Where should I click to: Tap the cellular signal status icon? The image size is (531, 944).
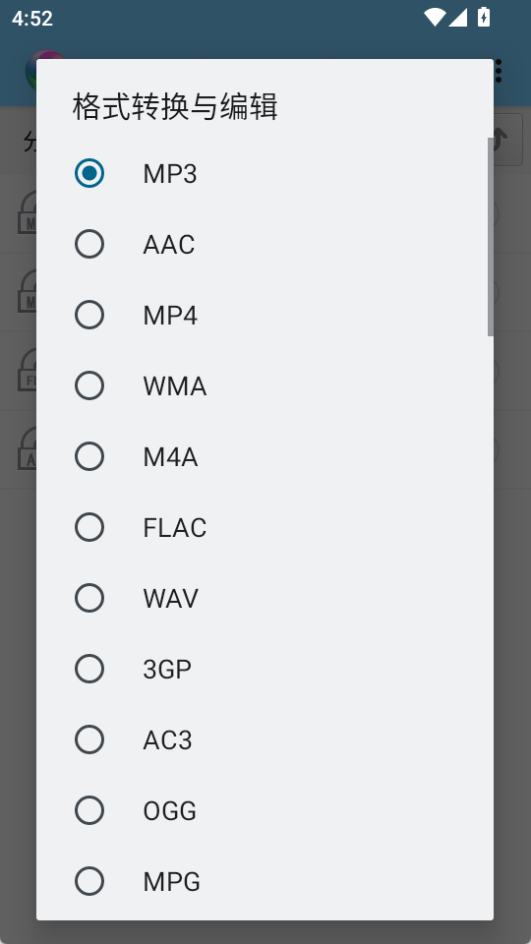coord(458,17)
